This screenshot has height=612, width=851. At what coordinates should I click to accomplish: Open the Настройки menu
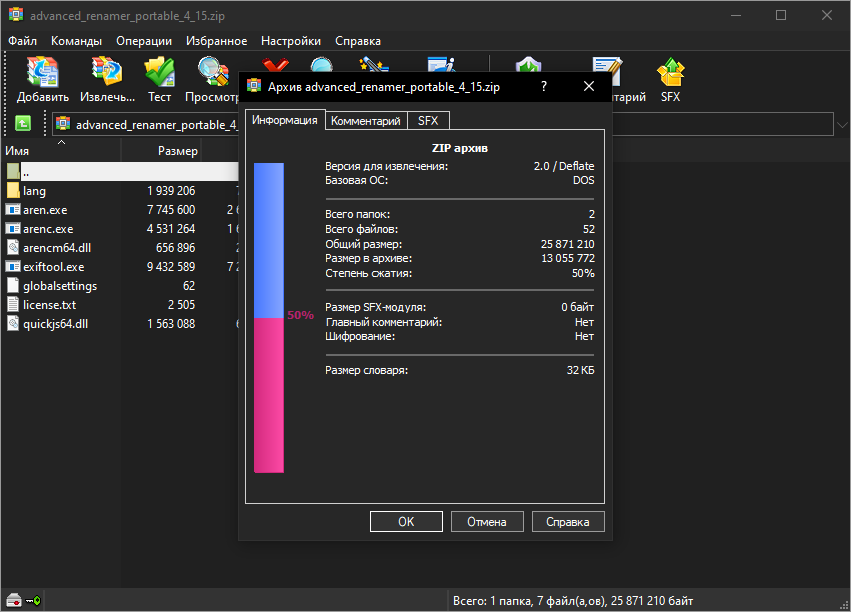[x=290, y=41]
